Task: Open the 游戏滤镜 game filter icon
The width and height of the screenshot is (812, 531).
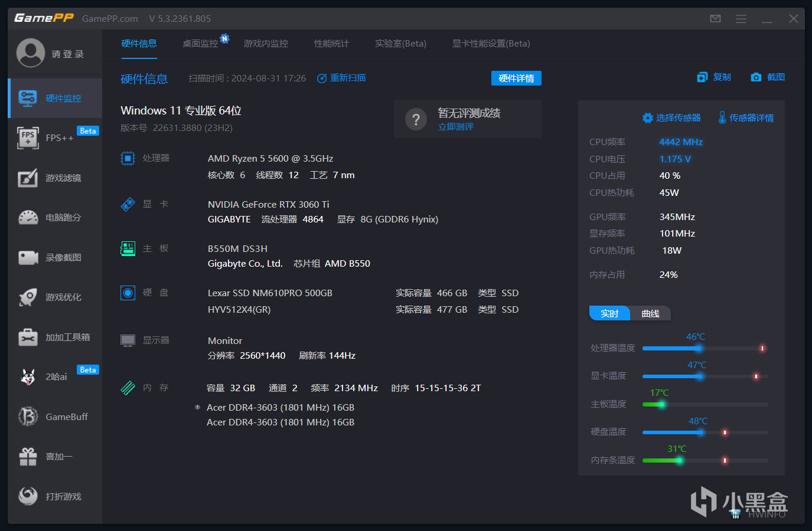Action: click(x=28, y=178)
